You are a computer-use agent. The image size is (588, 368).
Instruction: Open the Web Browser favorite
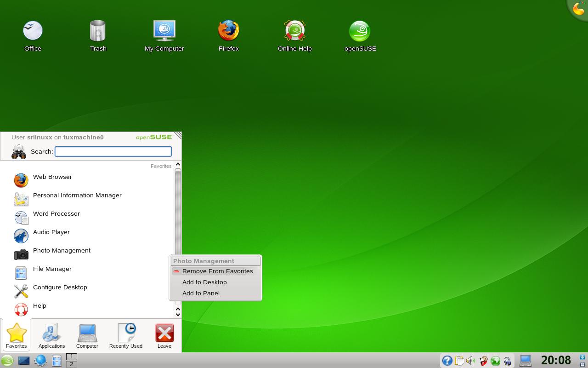(x=52, y=177)
